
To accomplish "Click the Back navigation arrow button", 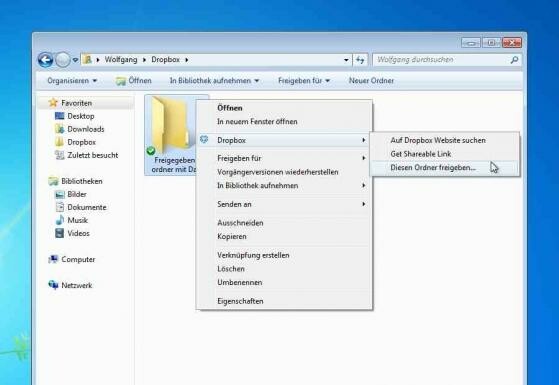I will 45,60.
